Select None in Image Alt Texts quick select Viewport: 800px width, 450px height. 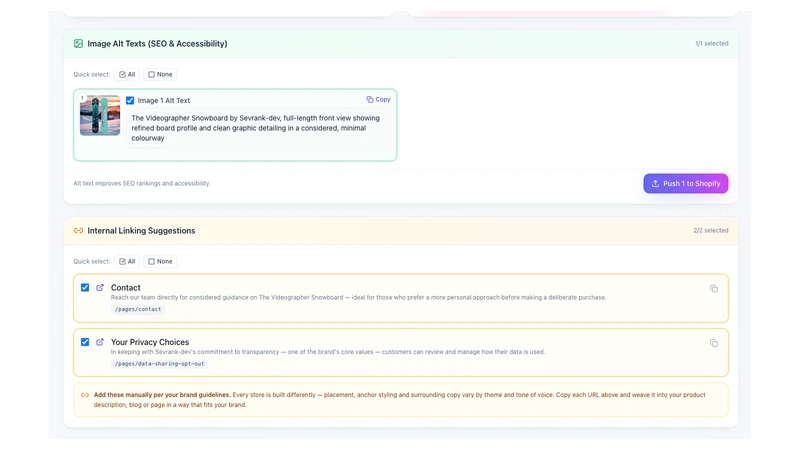pyautogui.click(x=160, y=74)
